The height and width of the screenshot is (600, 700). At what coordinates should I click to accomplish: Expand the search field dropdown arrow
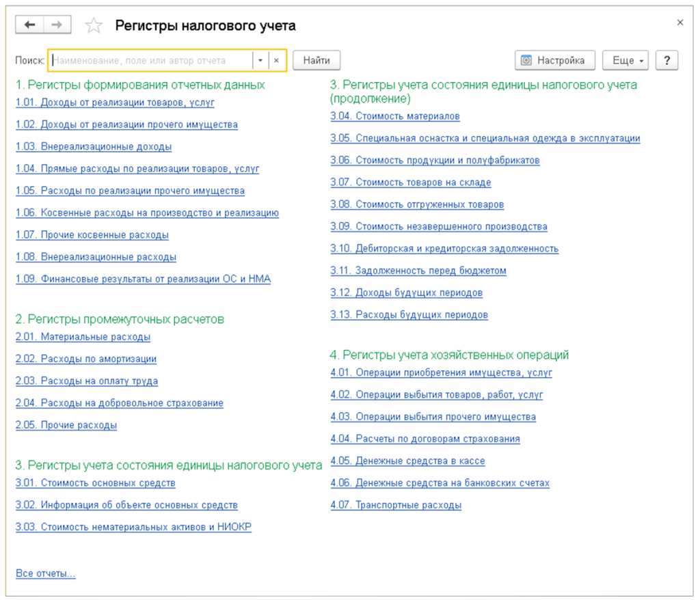[x=260, y=60]
